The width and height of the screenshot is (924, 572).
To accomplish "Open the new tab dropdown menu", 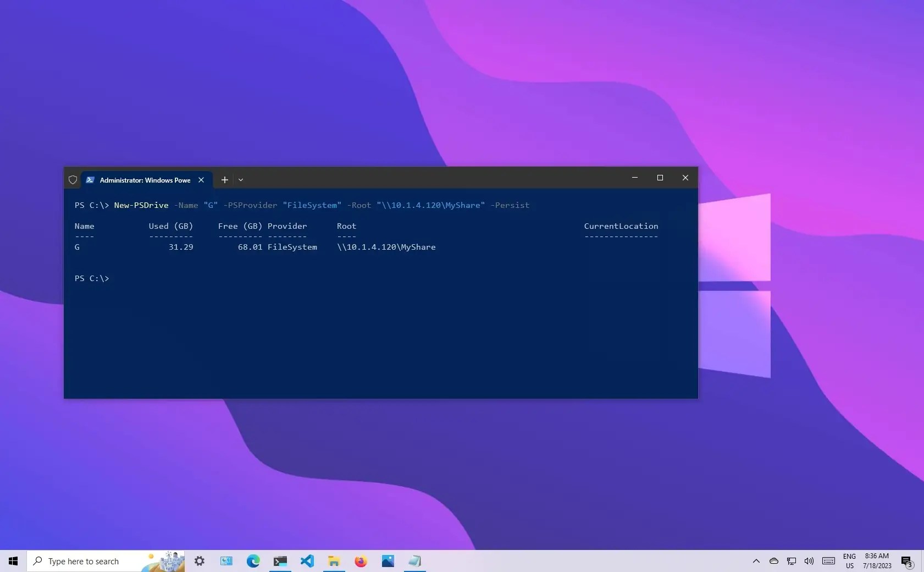I will [x=241, y=180].
